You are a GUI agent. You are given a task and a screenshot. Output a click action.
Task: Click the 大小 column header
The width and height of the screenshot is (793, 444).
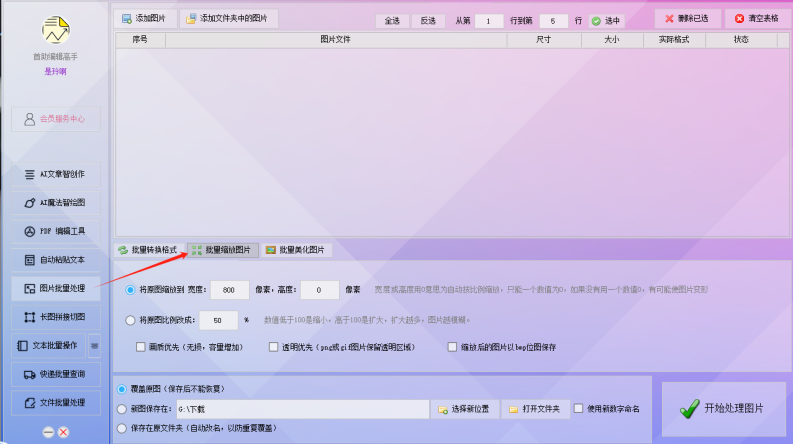coord(612,39)
